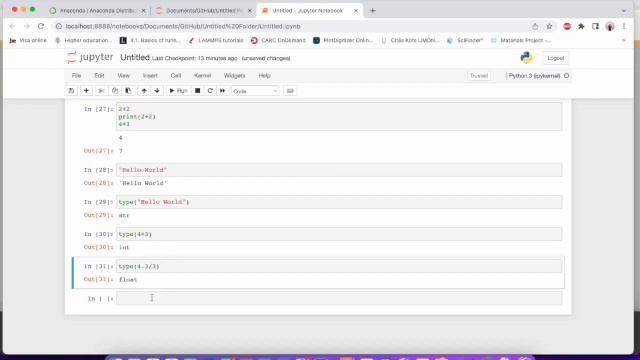The height and width of the screenshot is (360, 640).
Task: Open the red extension icon
Action: click(x=567, y=26)
